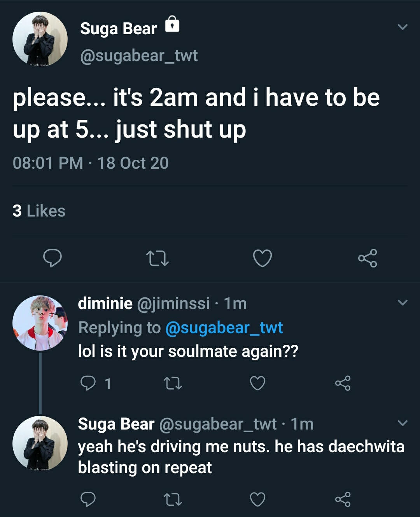
Task: View the 3 Likes list
Action: (x=39, y=211)
